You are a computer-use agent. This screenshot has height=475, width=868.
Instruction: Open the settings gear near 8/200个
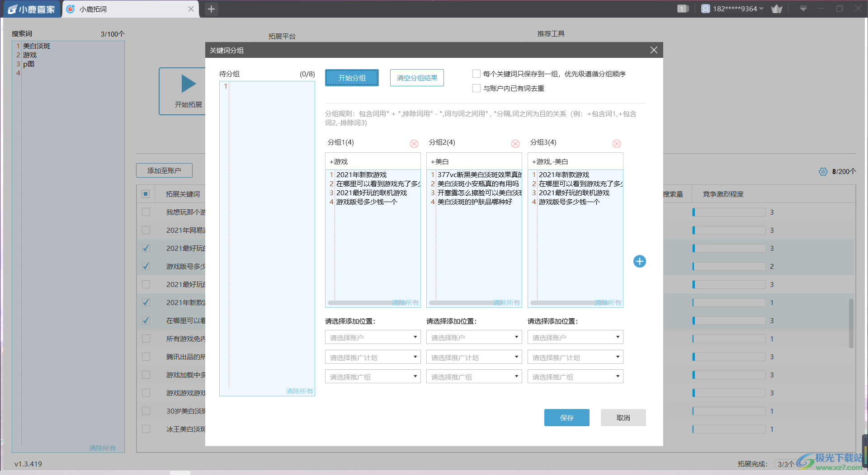tap(823, 172)
